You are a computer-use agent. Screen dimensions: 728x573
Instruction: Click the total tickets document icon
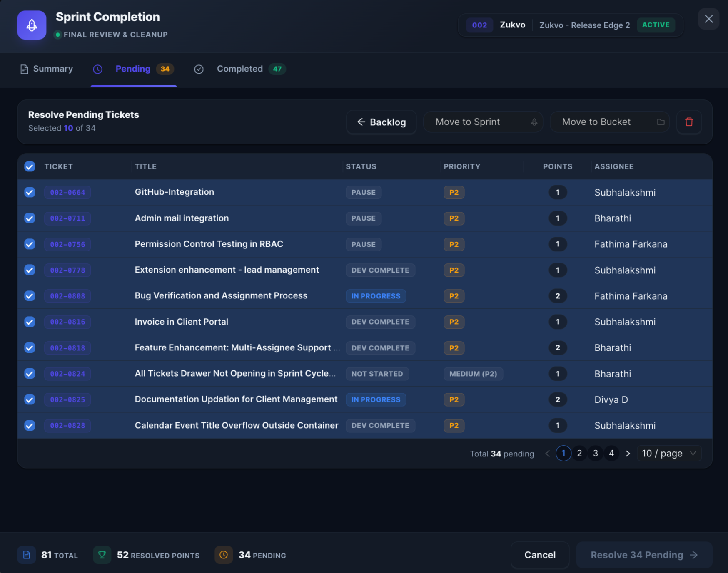tap(26, 555)
